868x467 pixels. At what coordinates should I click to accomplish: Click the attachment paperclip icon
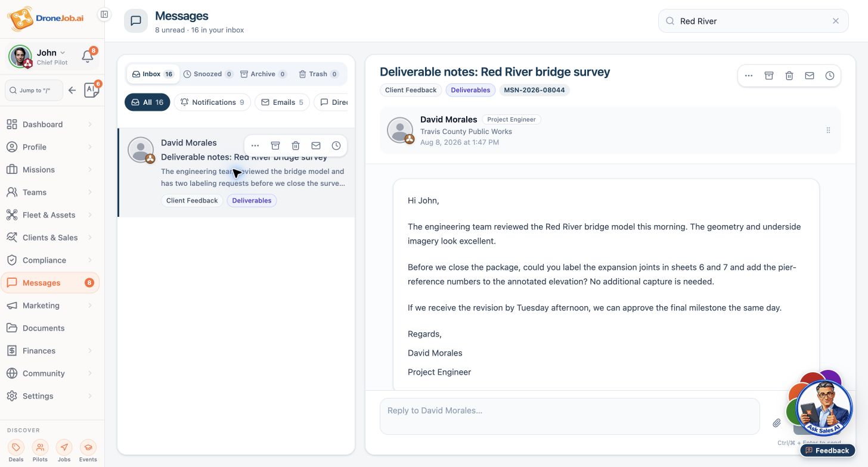click(x=777, y=423)
